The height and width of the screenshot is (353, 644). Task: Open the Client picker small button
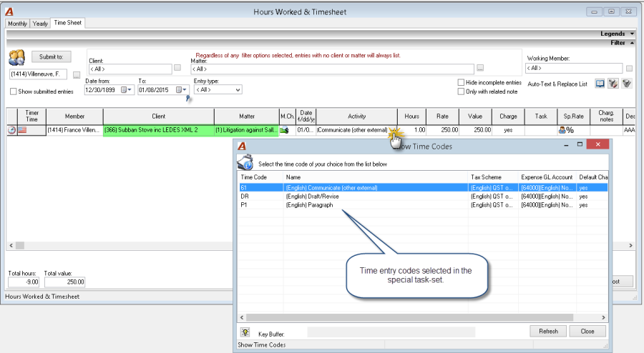(177, 68)
